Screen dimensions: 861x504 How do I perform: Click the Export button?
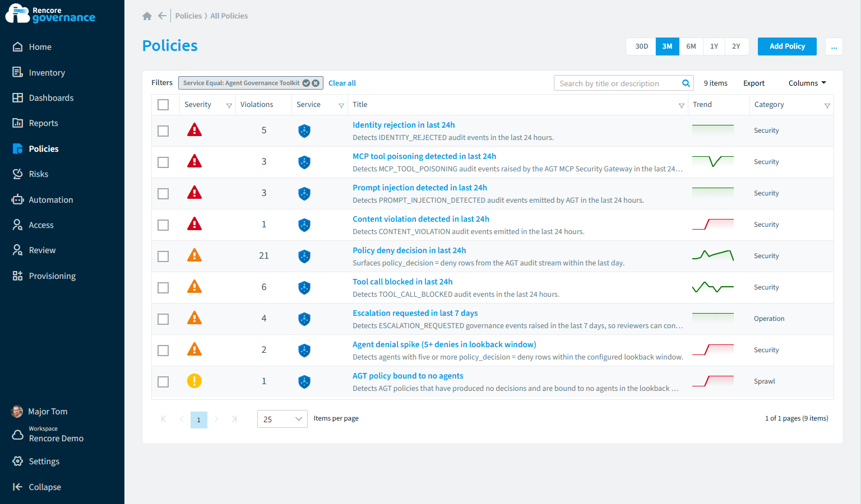(754, 83)
